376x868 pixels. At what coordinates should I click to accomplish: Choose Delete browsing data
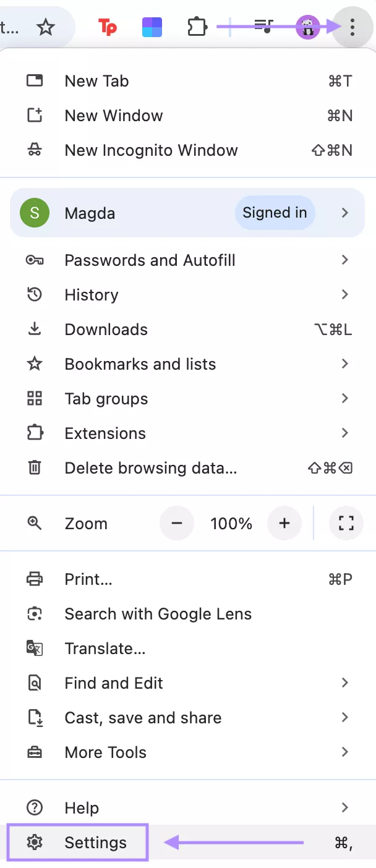pos(152,468)
